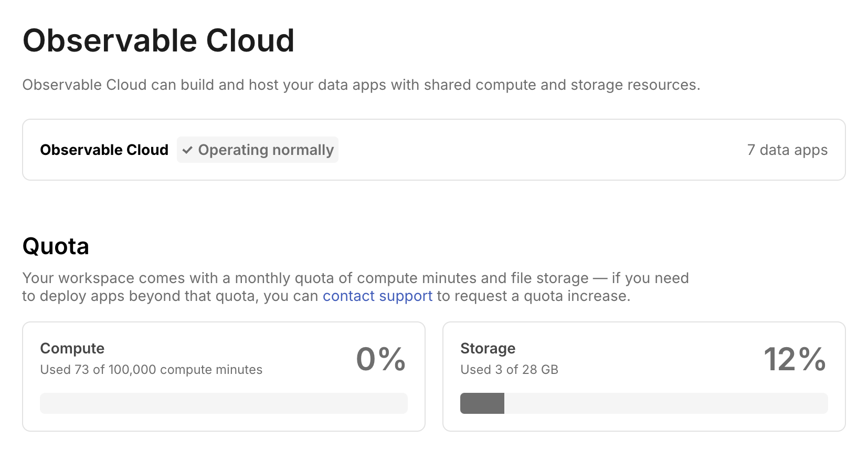
Task: Click the filled portion of the Storage bar
Action: (481, 403)
